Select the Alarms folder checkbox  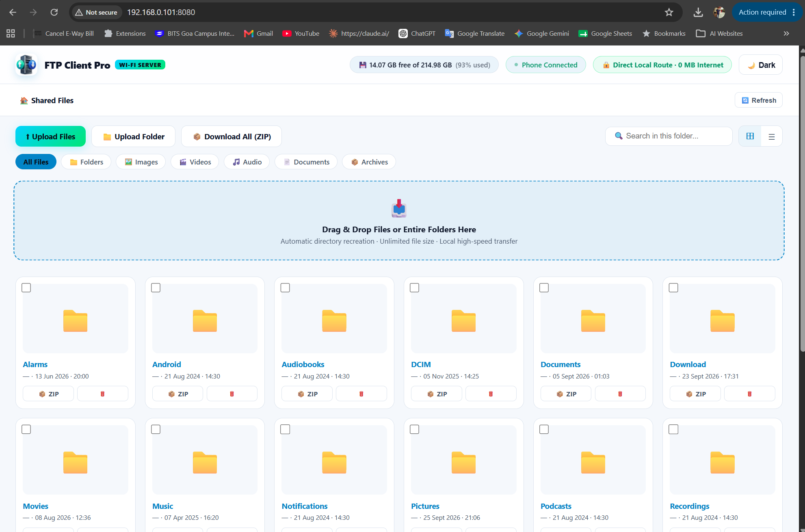point(26,288)
